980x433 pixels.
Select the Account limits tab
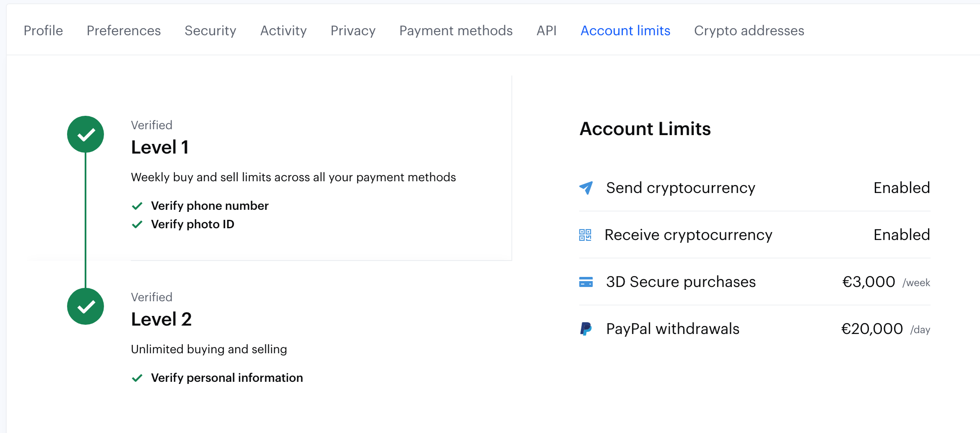coord(625,31)
